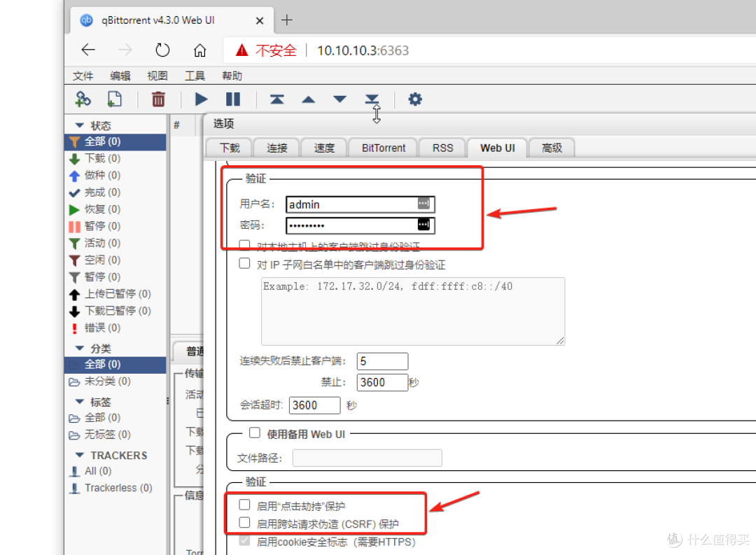Open the 视图 menu
Image resolution: width=756 pixels, height=555 pixels.
[157, 76]
